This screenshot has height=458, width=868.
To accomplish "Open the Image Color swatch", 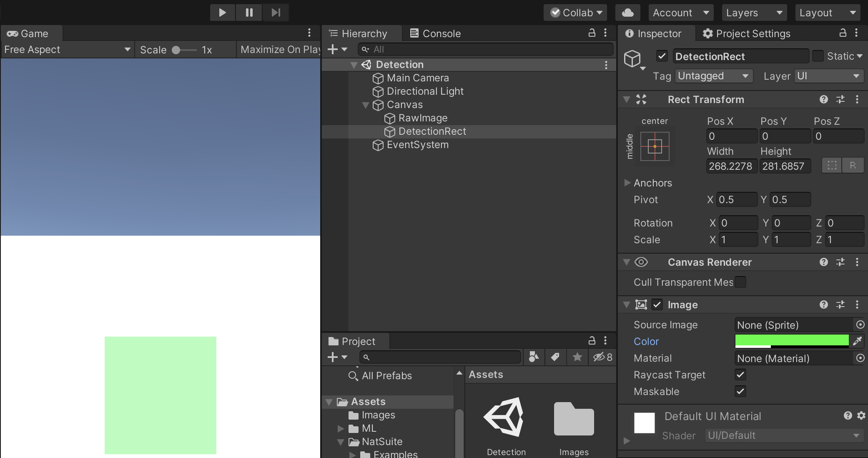I will pos(791,341).
